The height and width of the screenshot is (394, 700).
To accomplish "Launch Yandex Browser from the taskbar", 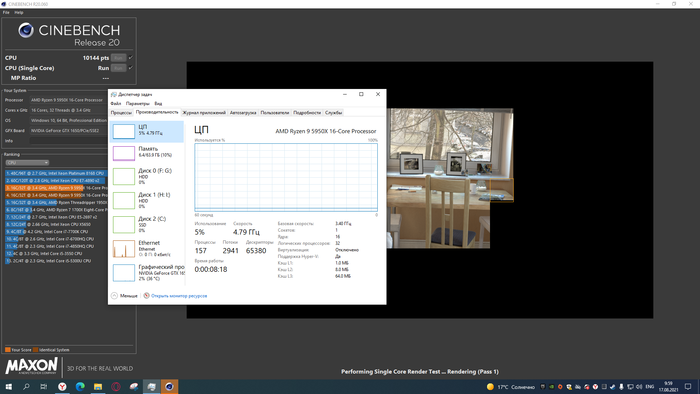I will pyautogui.click(x=62, y=386).
